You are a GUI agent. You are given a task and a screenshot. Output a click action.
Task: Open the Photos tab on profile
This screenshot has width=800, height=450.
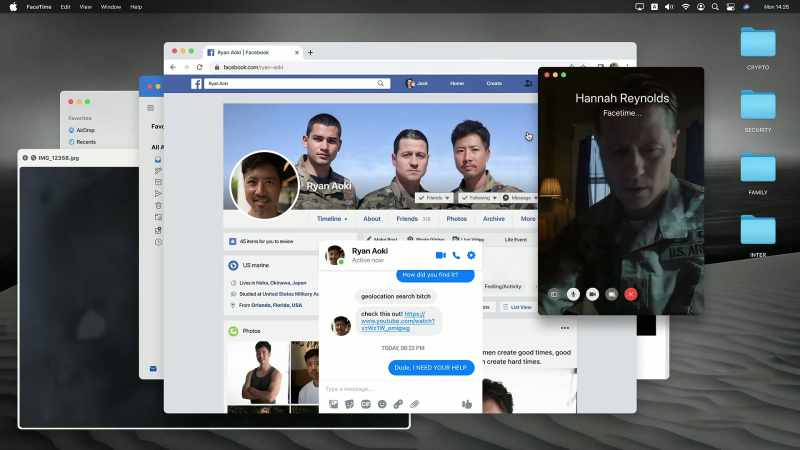457,219
